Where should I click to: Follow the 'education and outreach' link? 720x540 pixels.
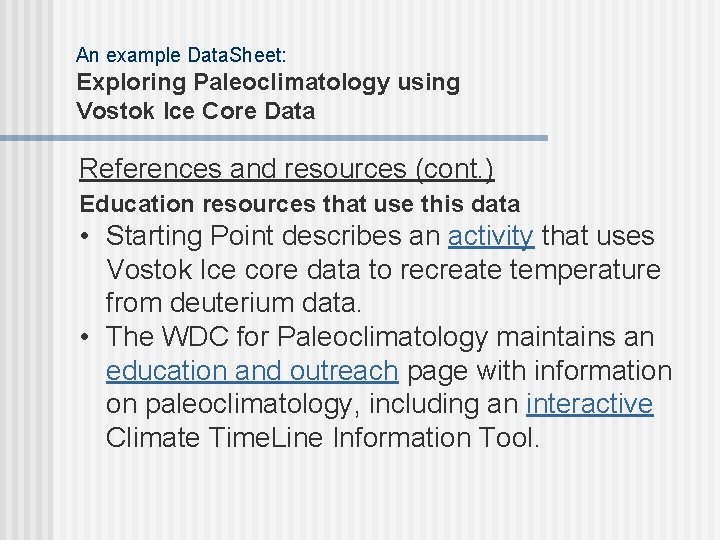click(252, 371)
